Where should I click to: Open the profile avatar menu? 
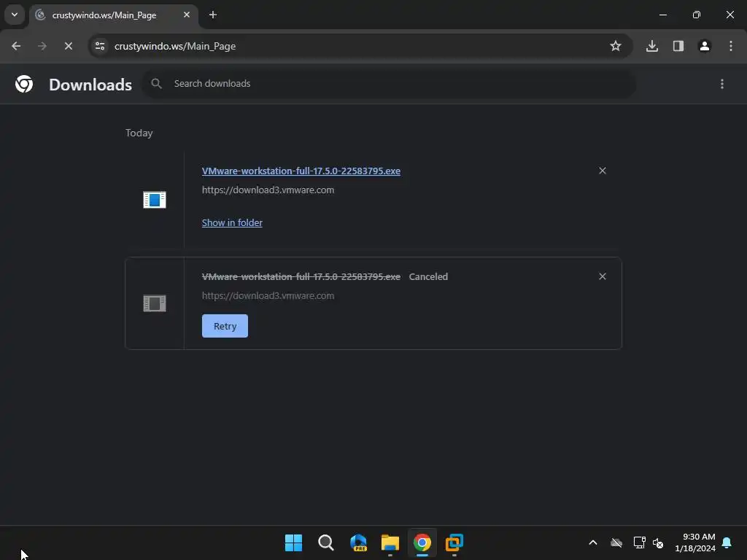pos(705,46)
